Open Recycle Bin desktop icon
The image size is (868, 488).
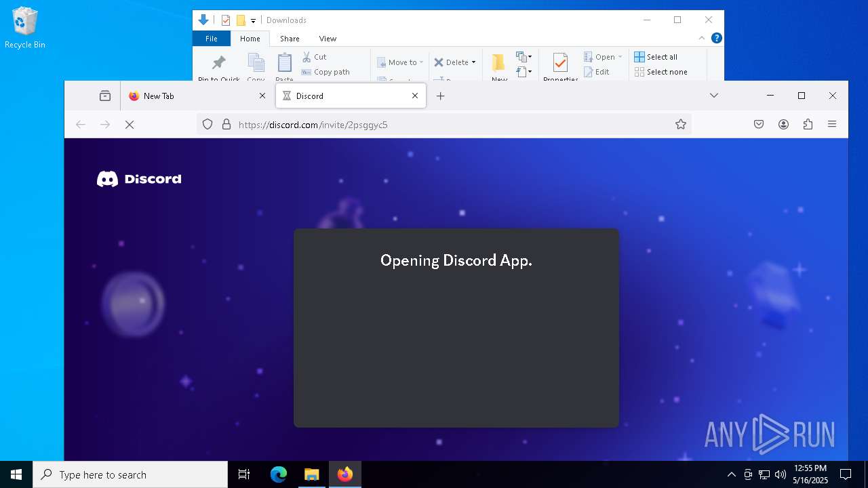tap(25, 28)
